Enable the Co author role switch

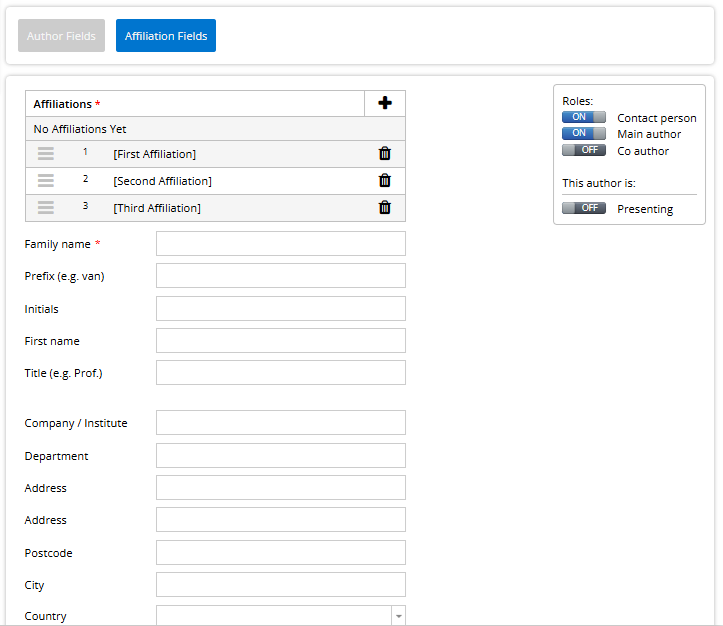click(583, 150)
